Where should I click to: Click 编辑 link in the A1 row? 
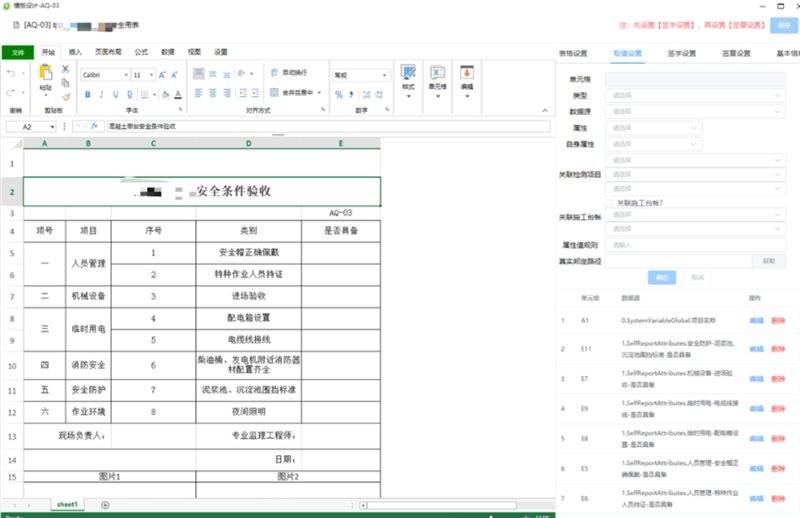756,320
